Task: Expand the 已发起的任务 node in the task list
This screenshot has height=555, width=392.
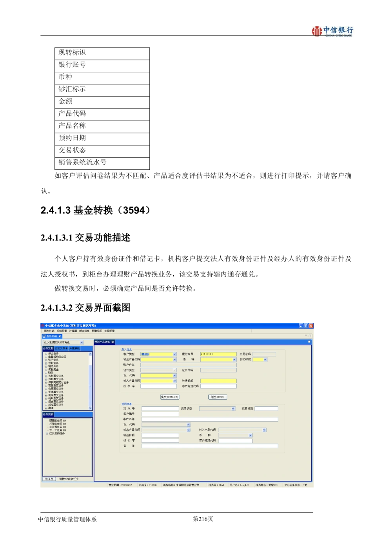Action: (47, 433)
